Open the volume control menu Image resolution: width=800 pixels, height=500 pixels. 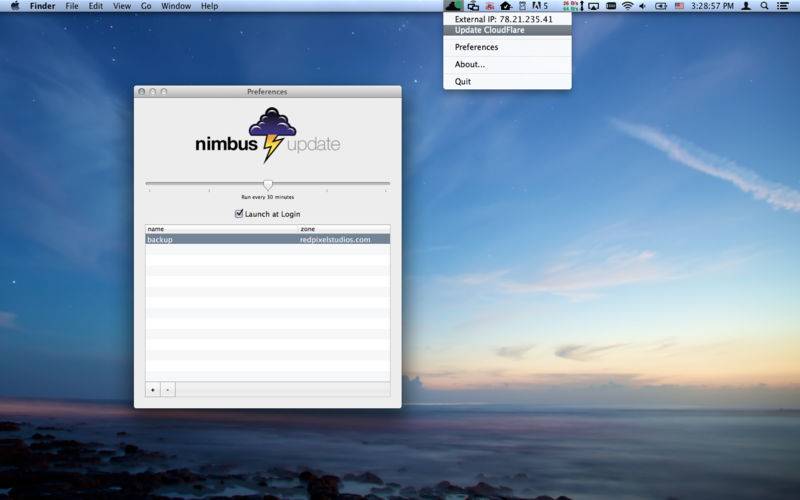tap(643, 6)
